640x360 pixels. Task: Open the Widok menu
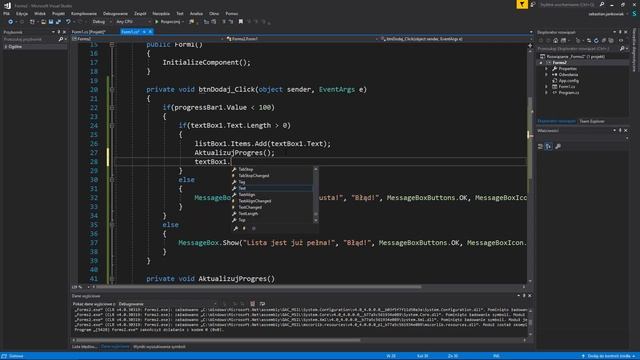coord(40,13)
